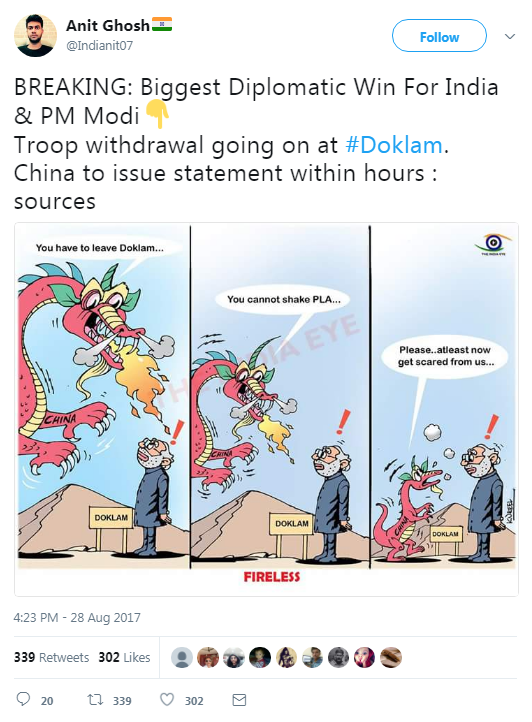Open Anit Ghosh display name link

(108, 25)
